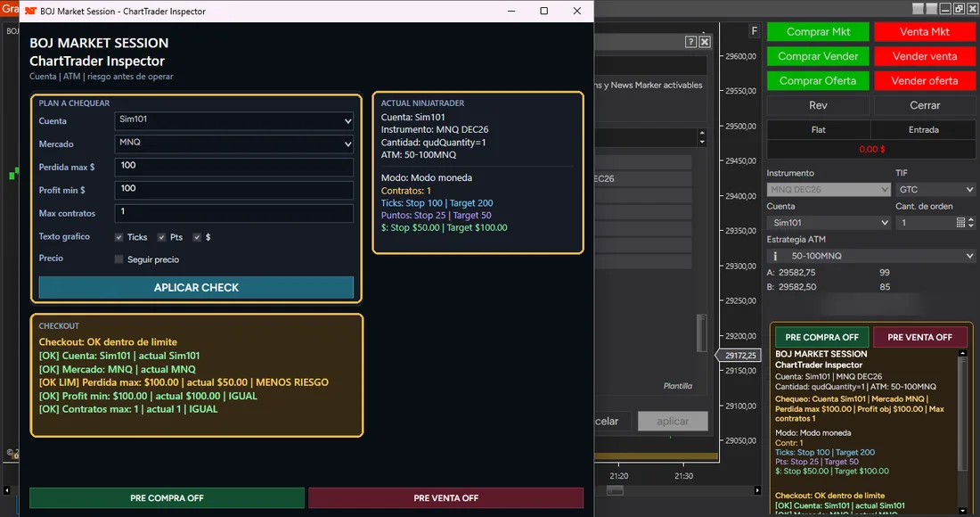The height and width of the screenshot is (517, 980).
Task: Click the Entrada cell
Action: (x=923, y=129)
